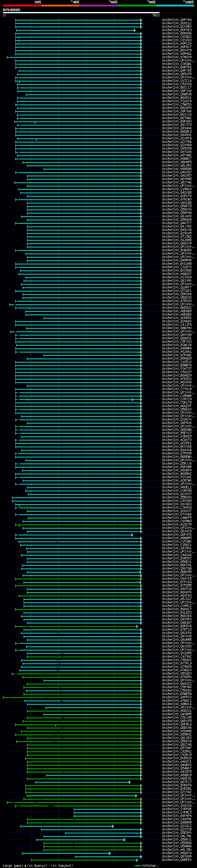Select hit UniRef100_C0KQW1
This screenshot has width=197, height=868.
[177, 64]
